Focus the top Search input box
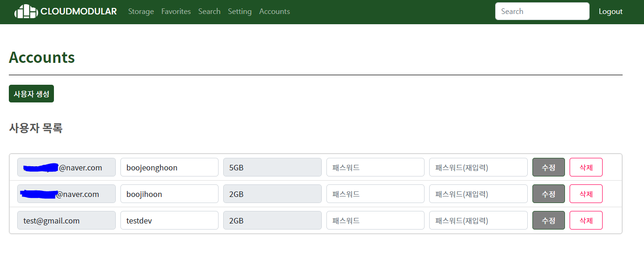644x271 pixels. click(x=542, y=11)
